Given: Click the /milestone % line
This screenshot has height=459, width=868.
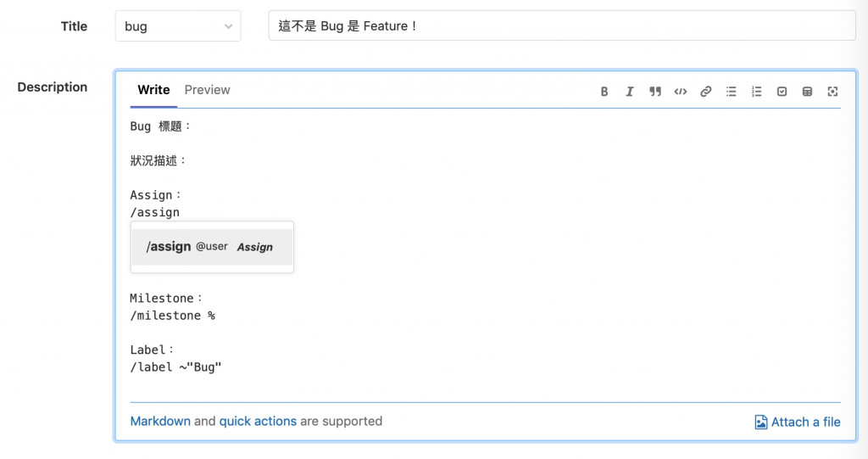Looking at the screenshot, I should click(x=173, y=316).
